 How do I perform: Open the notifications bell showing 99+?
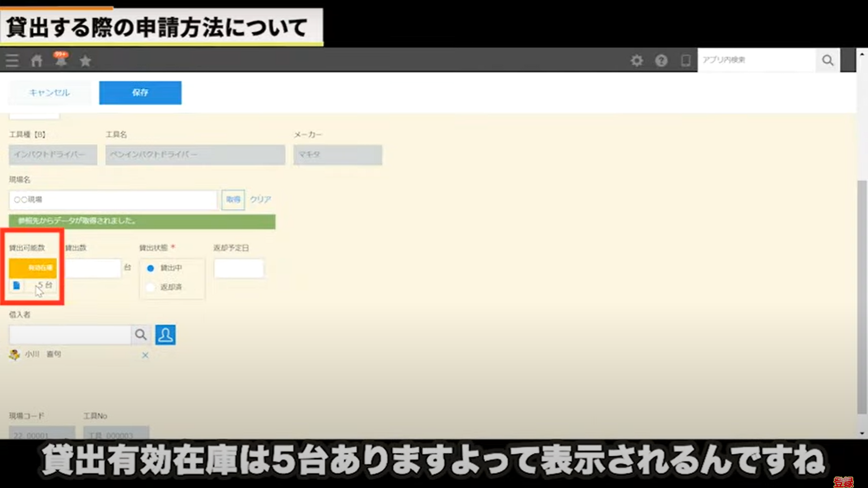pos(61,60)
